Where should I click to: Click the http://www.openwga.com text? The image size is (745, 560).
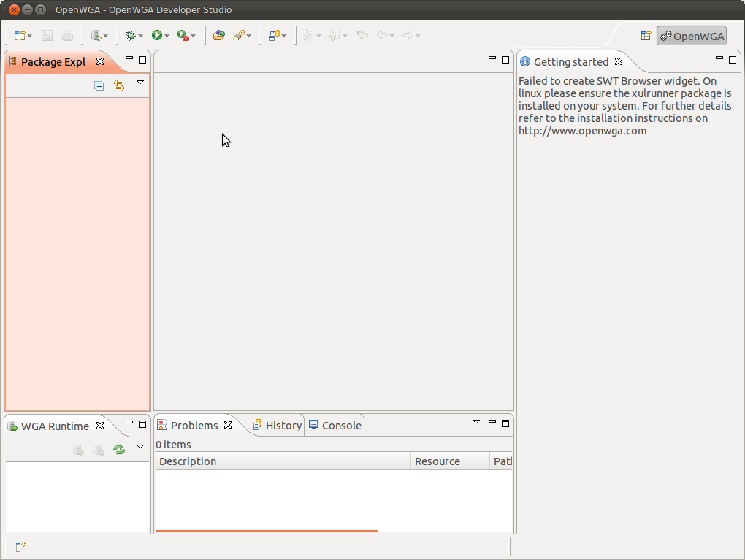583,131
